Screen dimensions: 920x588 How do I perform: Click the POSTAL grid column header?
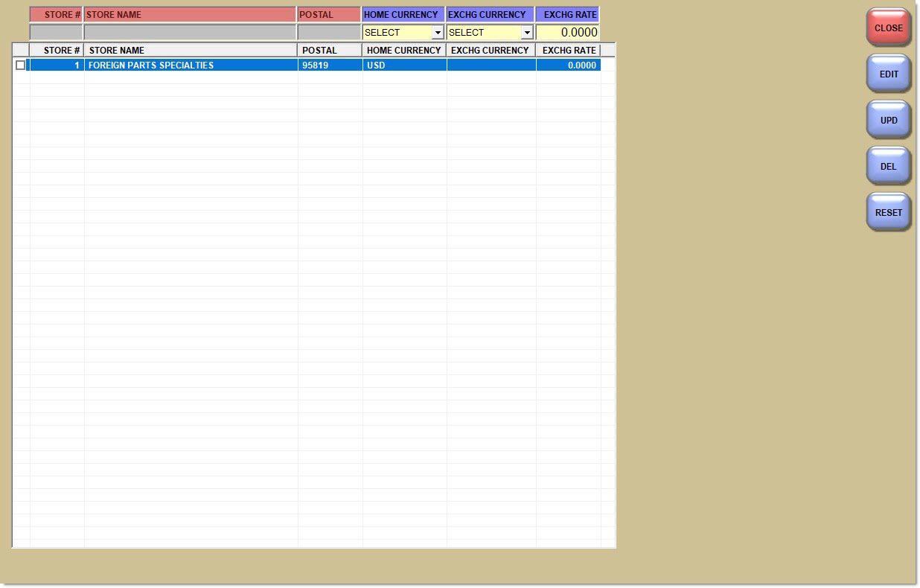[x=329, y=51]
